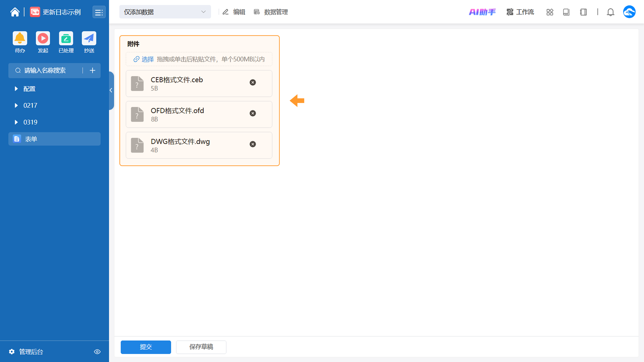
Task: Open 发起 play shortcut
Action: 43,39
